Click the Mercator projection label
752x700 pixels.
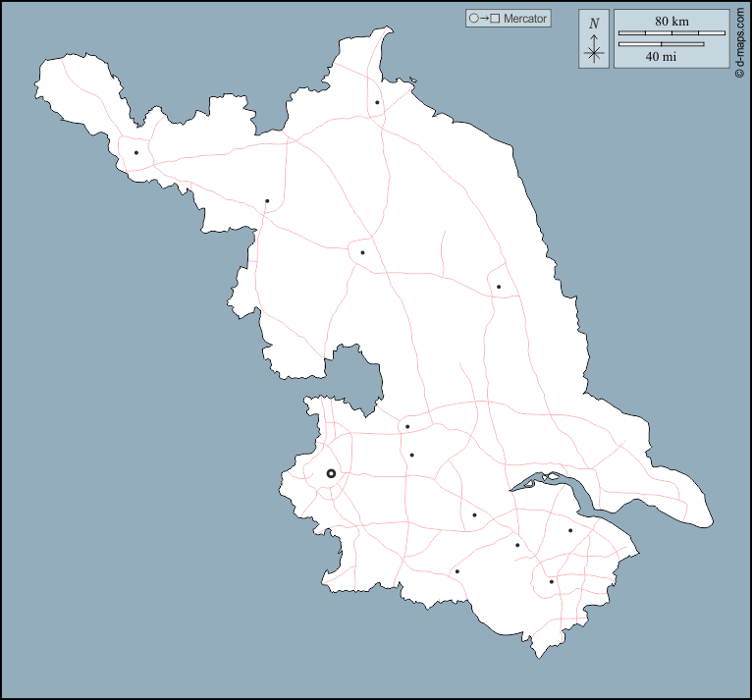point(524,19)
